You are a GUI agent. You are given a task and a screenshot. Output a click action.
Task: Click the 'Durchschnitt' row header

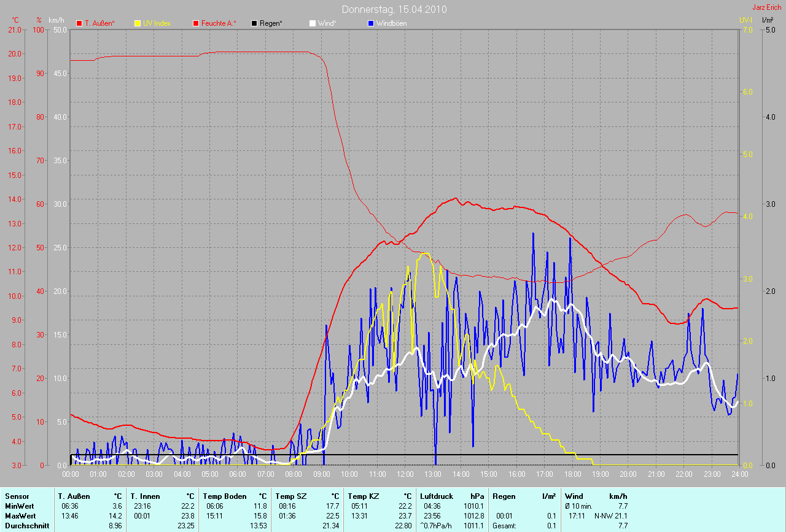pos(26,526)
